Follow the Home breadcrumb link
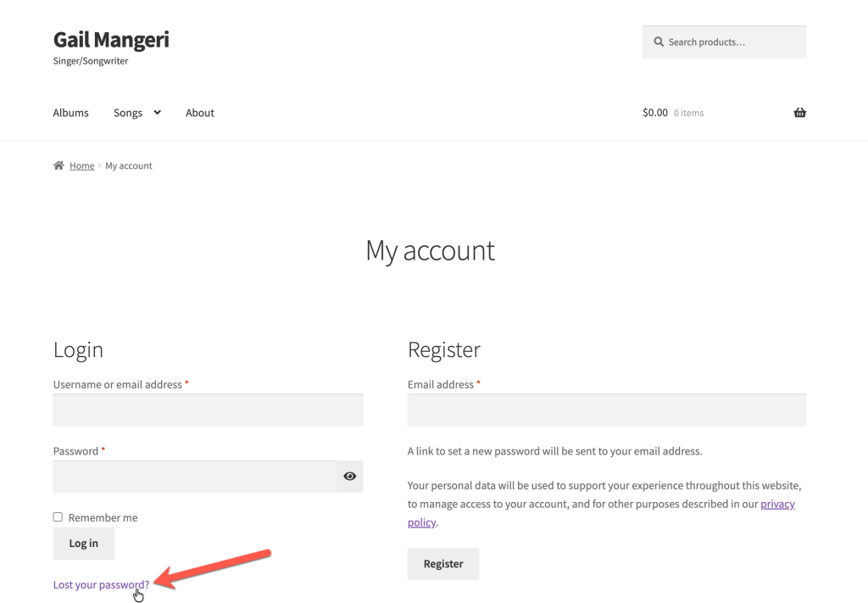Viewport: 868px width, 603px height. [x=82, y=166]
